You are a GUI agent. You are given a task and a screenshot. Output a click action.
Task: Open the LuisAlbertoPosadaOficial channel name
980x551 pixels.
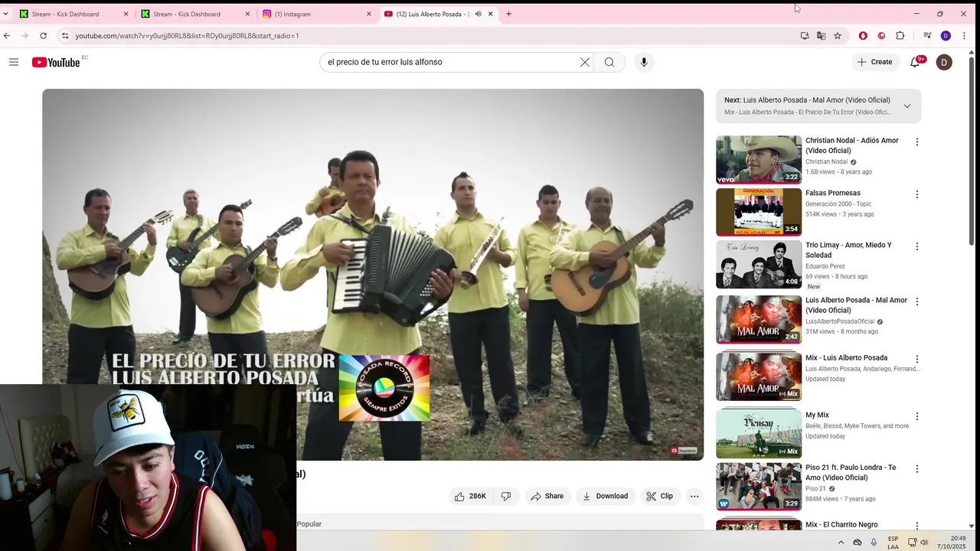pos(840,321)
